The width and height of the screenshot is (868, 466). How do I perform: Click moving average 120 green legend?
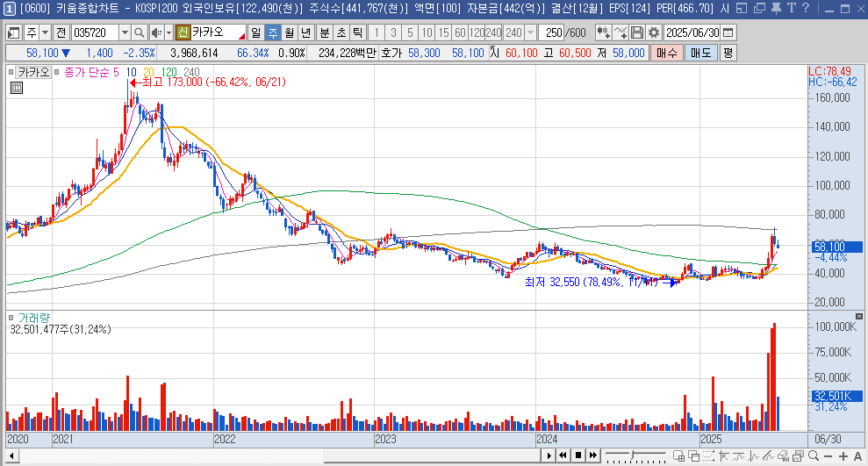pos(169,72)
